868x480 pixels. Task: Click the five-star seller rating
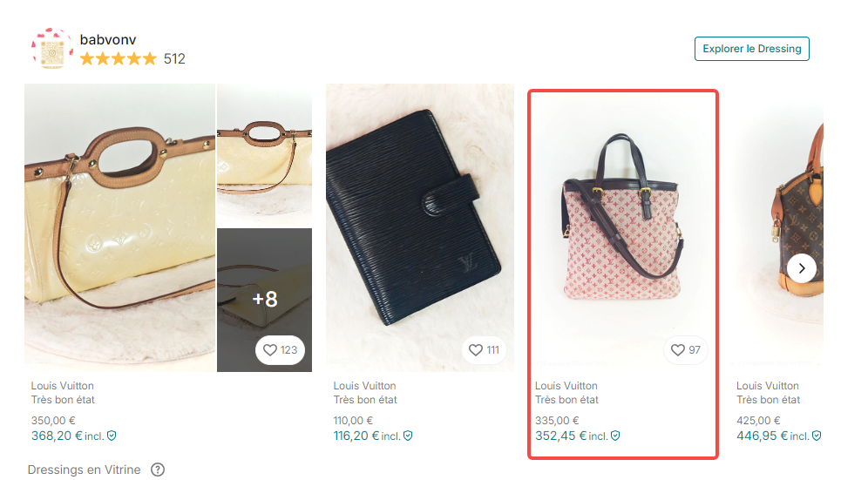pos(119,58)
